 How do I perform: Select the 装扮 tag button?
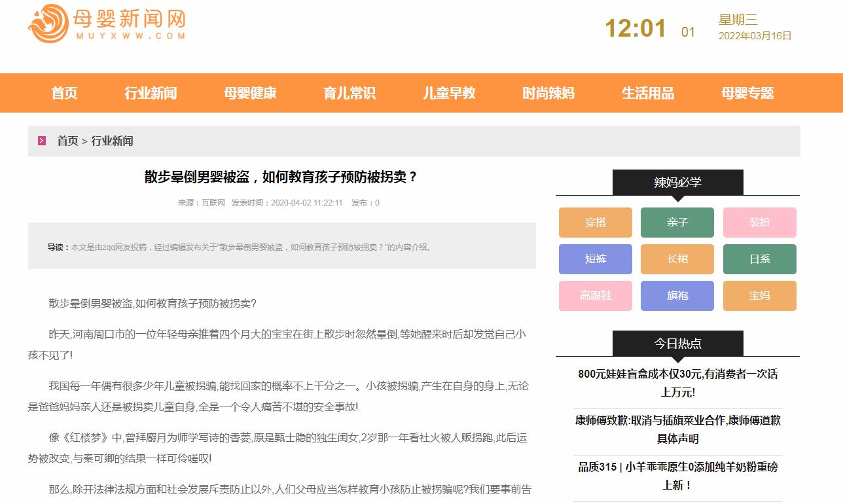click(760, 223)
